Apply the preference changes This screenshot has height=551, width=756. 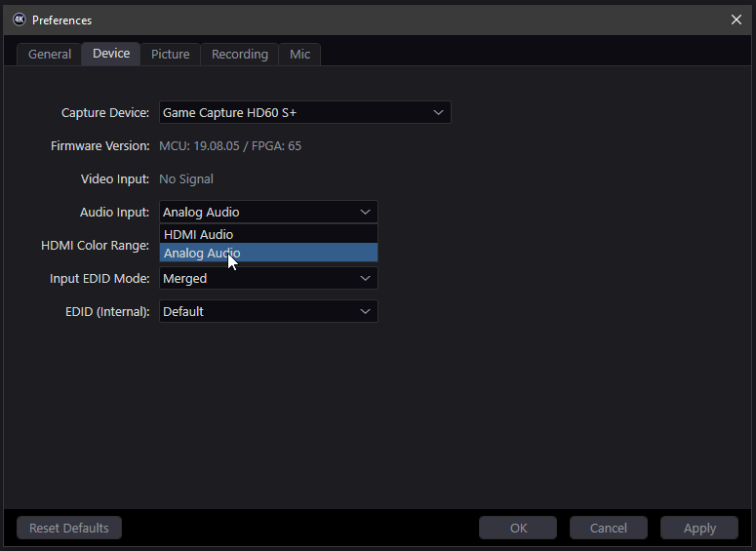tap(699, 528)
